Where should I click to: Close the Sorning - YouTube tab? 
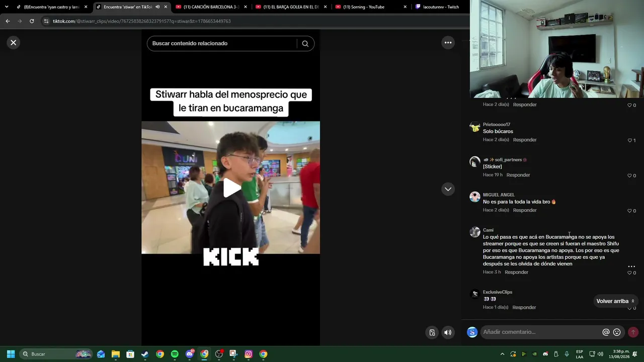tap(405, 7)
